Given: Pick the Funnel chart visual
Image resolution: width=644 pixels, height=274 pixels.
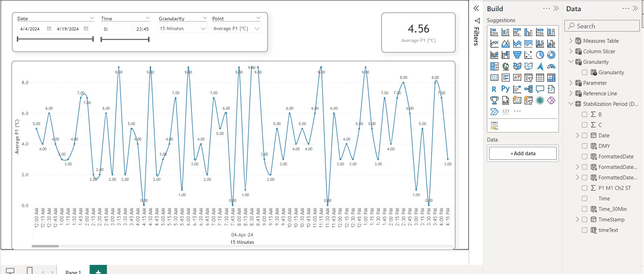Looking at the screenshot, I should (x=517, y=55).
